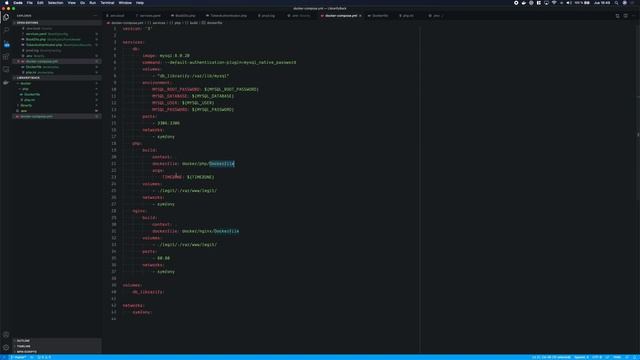Click the notifications bell in the status bar

tap(635, 357)
